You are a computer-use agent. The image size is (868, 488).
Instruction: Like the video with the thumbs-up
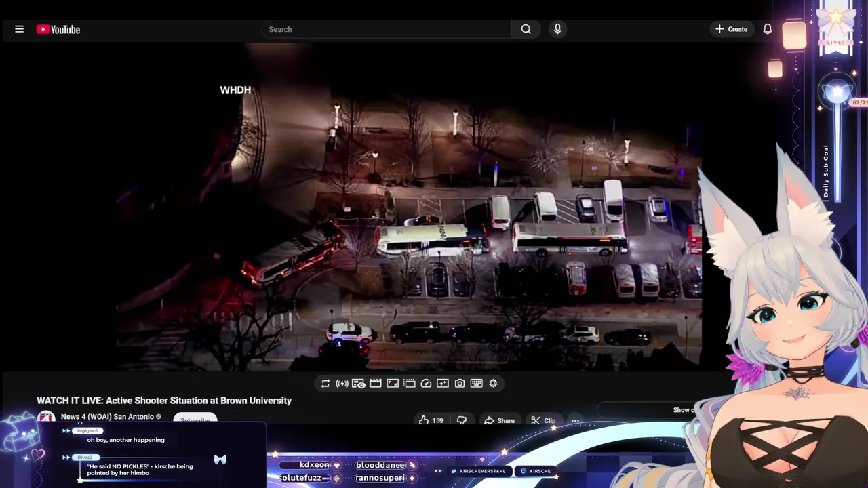pos(431,420)
